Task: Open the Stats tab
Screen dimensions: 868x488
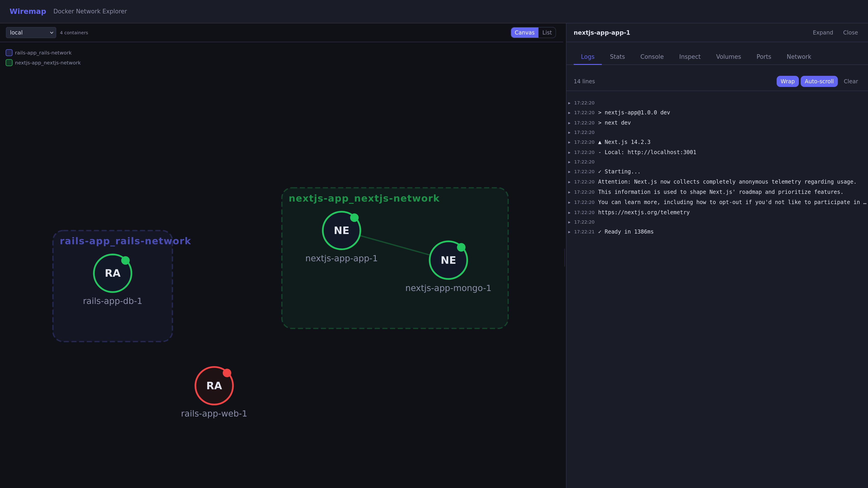Action: pyautogui.click(x=617, y=57)
